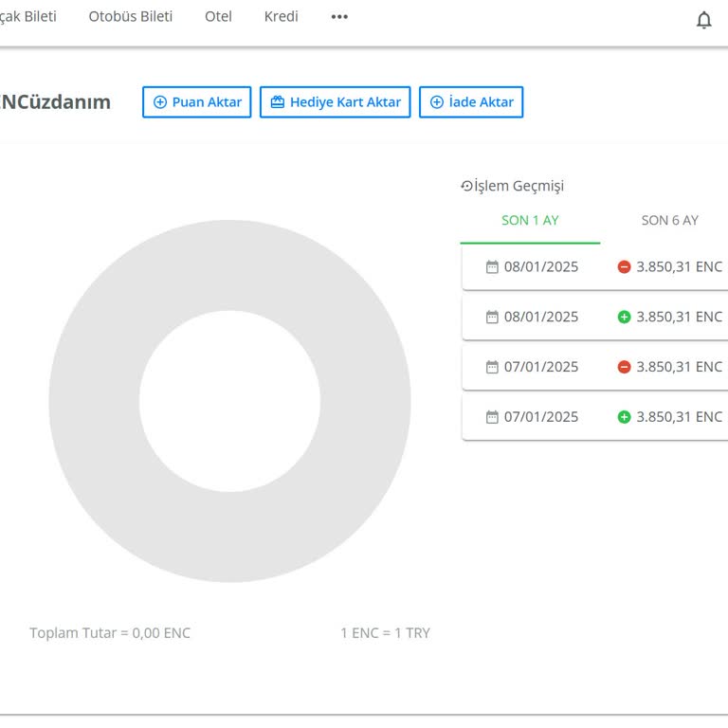Click green plus icon on 07/01/2025 transaction

click(624, 417)
